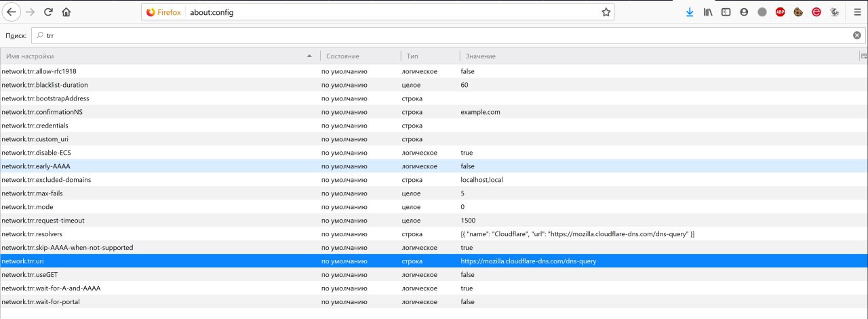Sort by Тип column header
Image resolution: width=868 pixels, height=319 pixels.
pyautogui.click(x=430, y=56)
